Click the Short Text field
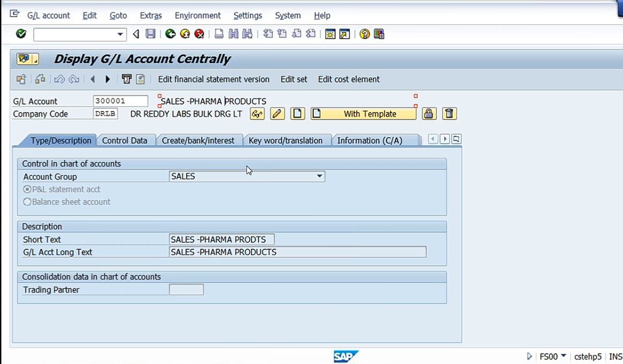The height and width of the screenshot is (364, 623). pos(221,239)
